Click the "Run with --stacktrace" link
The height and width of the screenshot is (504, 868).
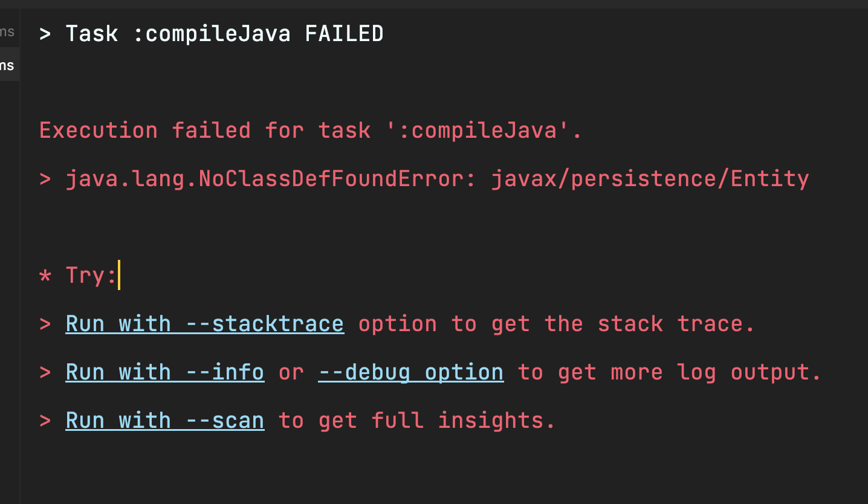pos(204,324)
